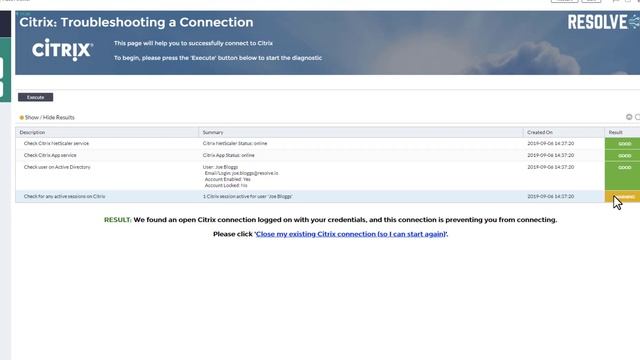Viewport: 640px width, 360px height.
Task: Click Created On date of Citrix App service row
Action: (551, 155)
